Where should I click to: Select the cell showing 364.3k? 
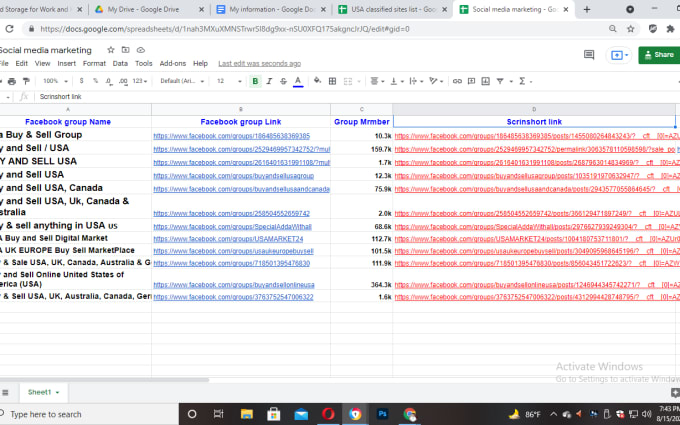[x=362, y=279]
